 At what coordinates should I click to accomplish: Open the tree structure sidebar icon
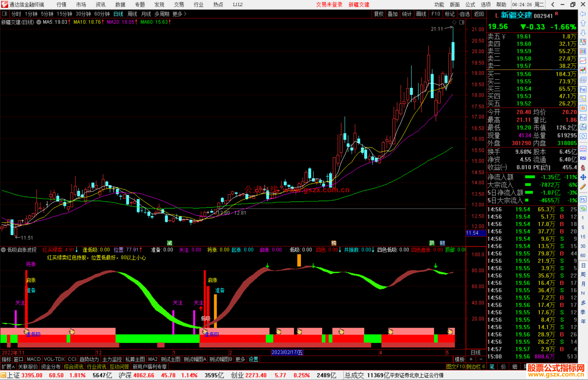[583, 99]
